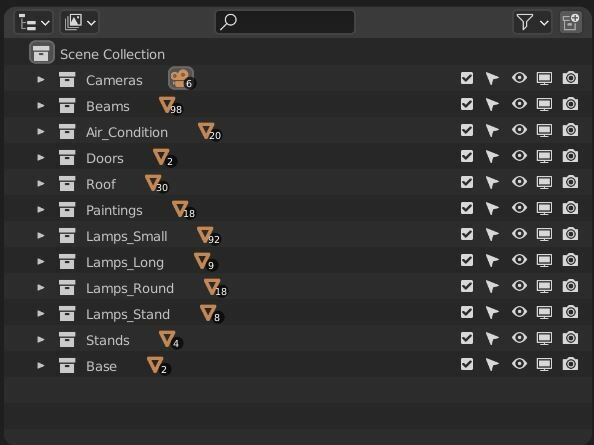Click the New Collection icon in header
Screen dimensions: 594x445
tap(571, 22)
